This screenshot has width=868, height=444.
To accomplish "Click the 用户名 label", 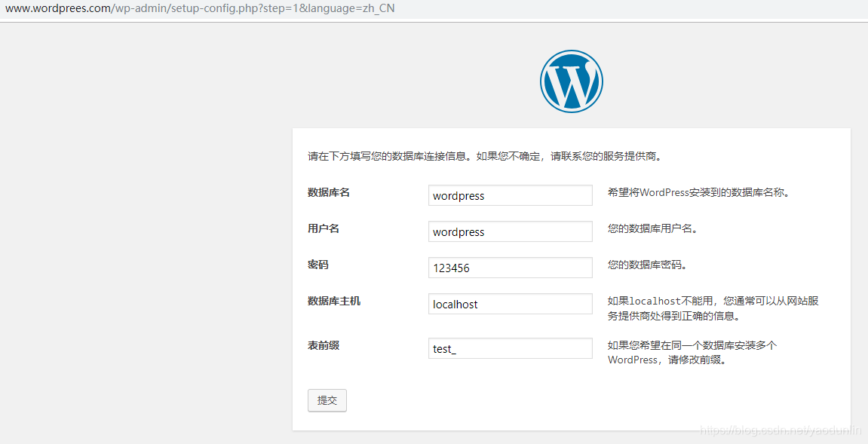I will point(324,228).
